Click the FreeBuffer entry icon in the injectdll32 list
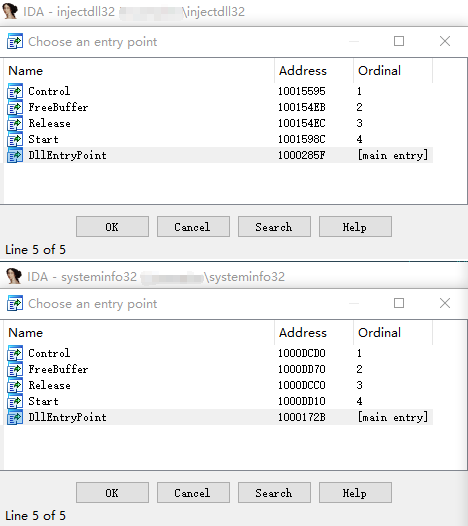The image size is (468, 526). (x=15, y=107)
